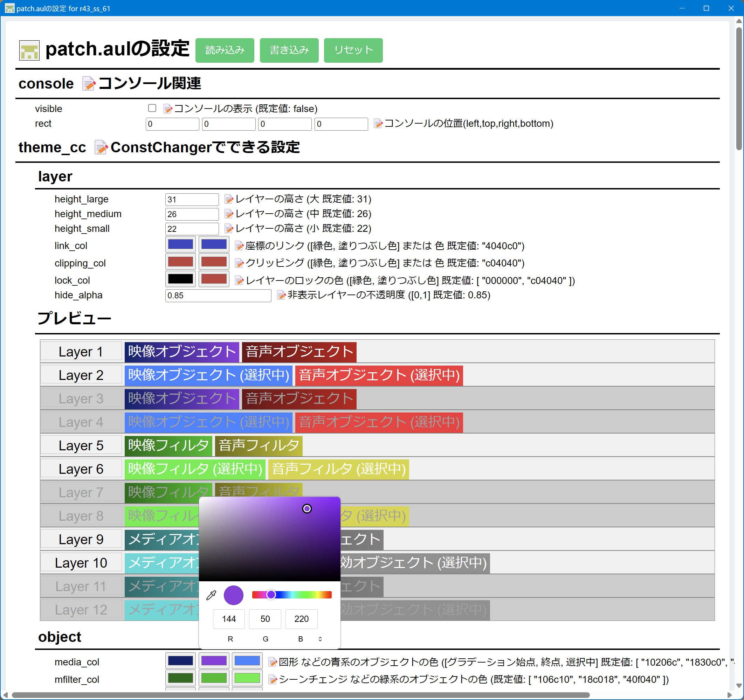Click the rect right value field
Viewport: 744px width, 700px height.
[285, 124]
